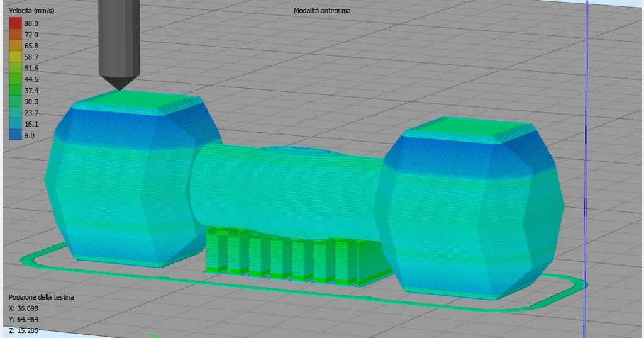Image resolution: width=644 pixels, height=338 pixels.
Task: Click the blue 9.0 legend swatch
Action: (15, 135)
